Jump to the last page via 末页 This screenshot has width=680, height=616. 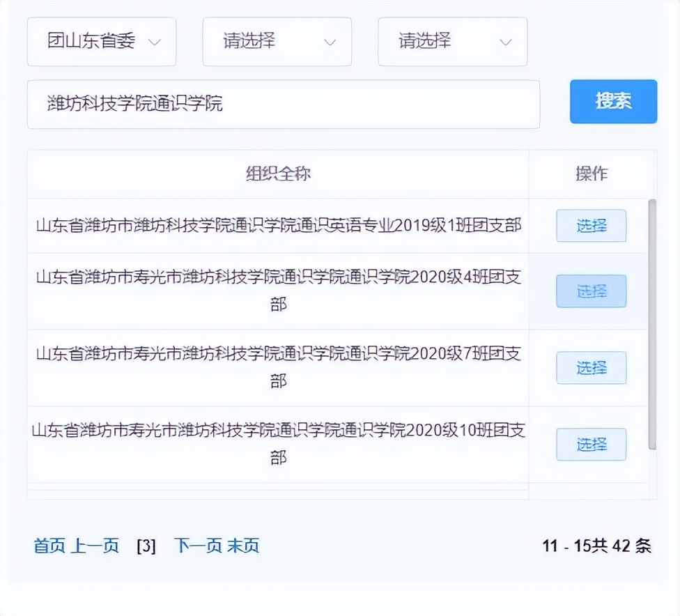(244, 546)
